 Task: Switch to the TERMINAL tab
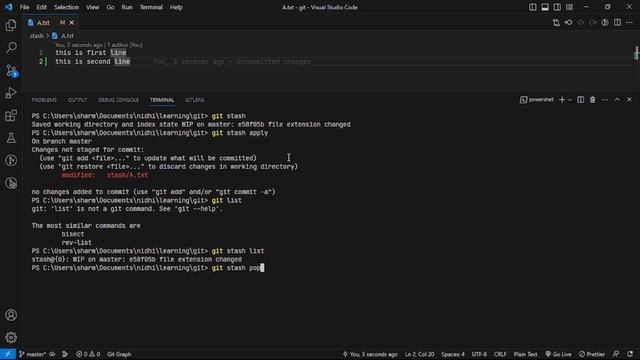(x=162, y=100)
